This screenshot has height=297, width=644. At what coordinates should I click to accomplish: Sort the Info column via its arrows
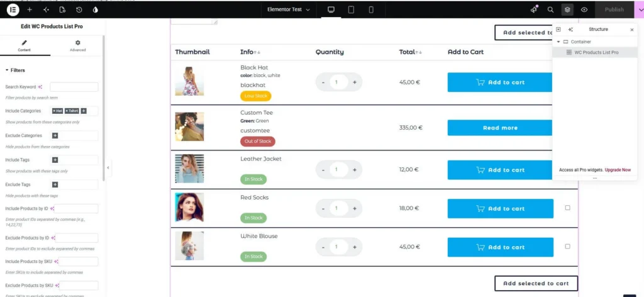257,52
